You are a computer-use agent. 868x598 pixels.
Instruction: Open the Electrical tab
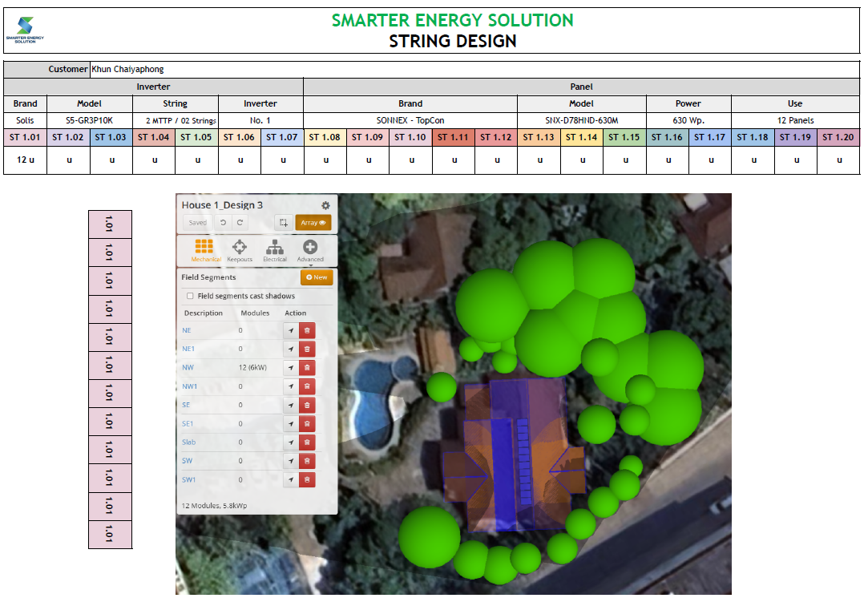tap(275, 251)
